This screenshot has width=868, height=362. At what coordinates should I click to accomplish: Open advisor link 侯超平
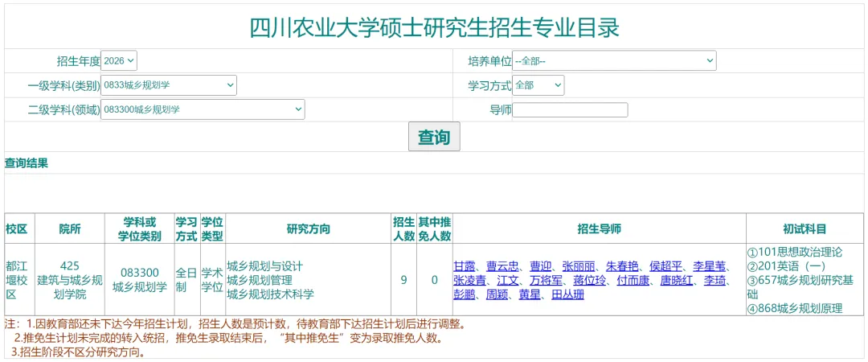[x=666, y=265]
